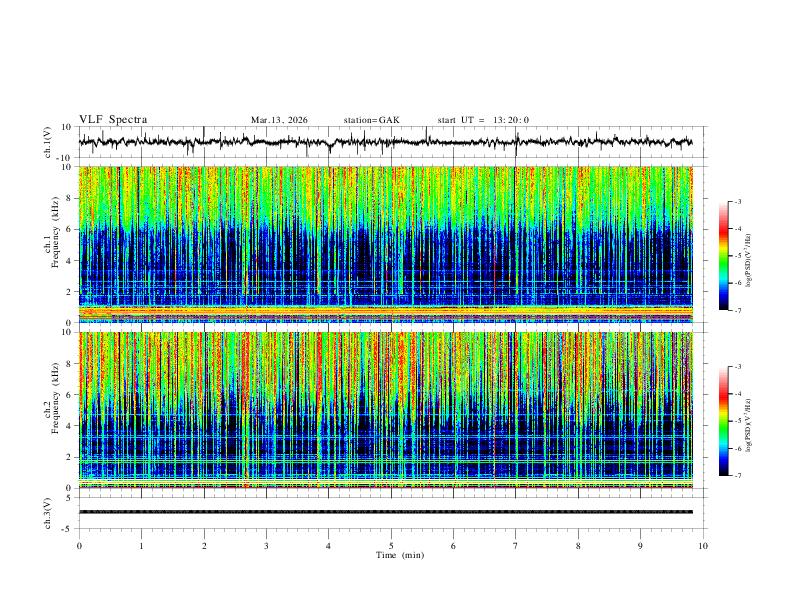Click the ch.1 spectrogram panel

(385, 244)
